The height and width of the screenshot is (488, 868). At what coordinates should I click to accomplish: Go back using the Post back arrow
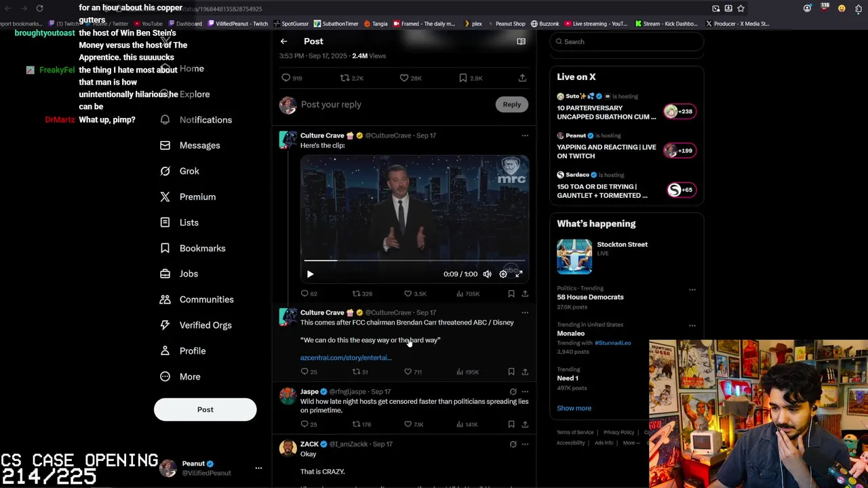tap(284, 41)
